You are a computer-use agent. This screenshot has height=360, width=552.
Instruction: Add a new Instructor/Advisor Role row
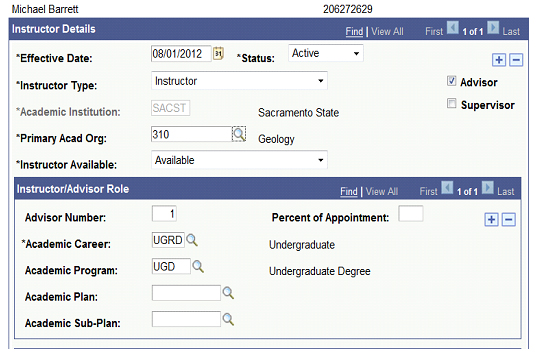(x=491, y=220)
